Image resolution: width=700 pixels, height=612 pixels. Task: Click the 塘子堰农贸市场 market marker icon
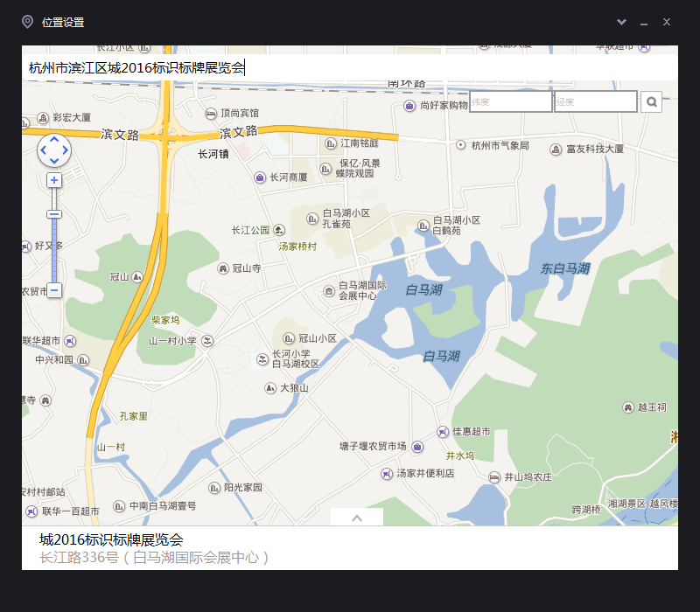[417, 447]
